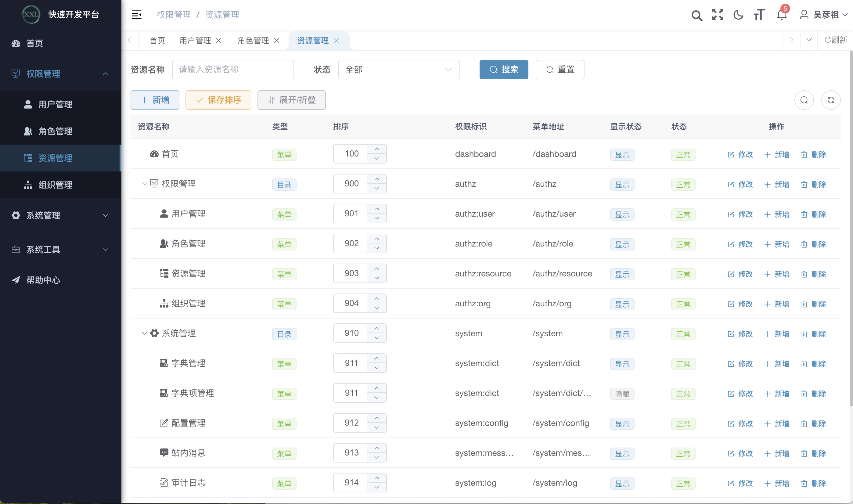Switch to the 用户管理 tab

tap(195, 40)
